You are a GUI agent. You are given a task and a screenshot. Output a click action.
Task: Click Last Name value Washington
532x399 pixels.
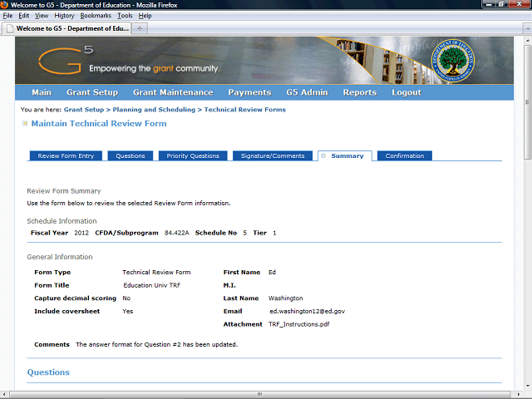(286, 298)
